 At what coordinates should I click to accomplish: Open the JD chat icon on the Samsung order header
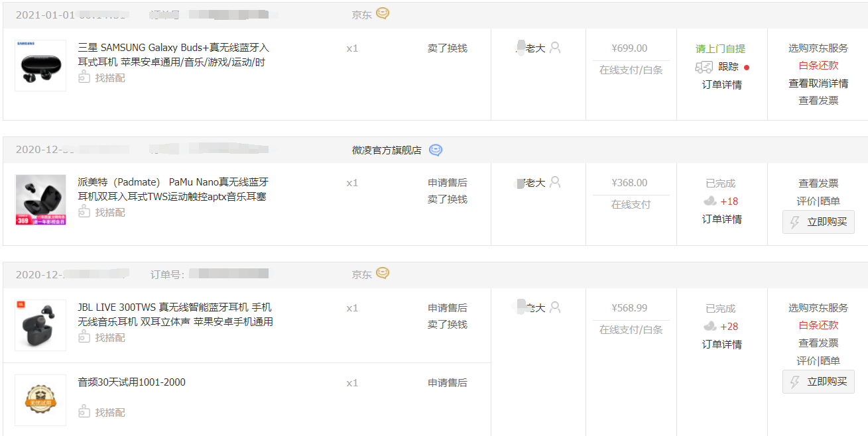[x=383, y=13]
